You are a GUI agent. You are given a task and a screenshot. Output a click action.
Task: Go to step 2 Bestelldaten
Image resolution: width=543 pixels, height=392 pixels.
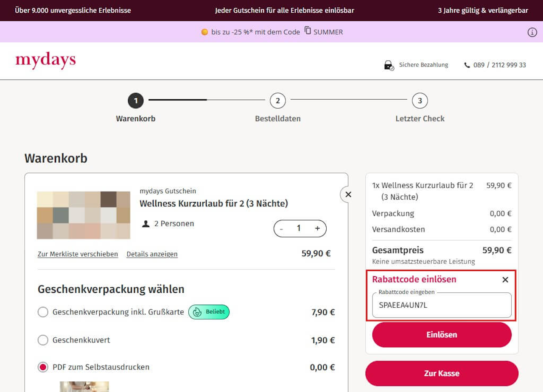coord(278,101)
